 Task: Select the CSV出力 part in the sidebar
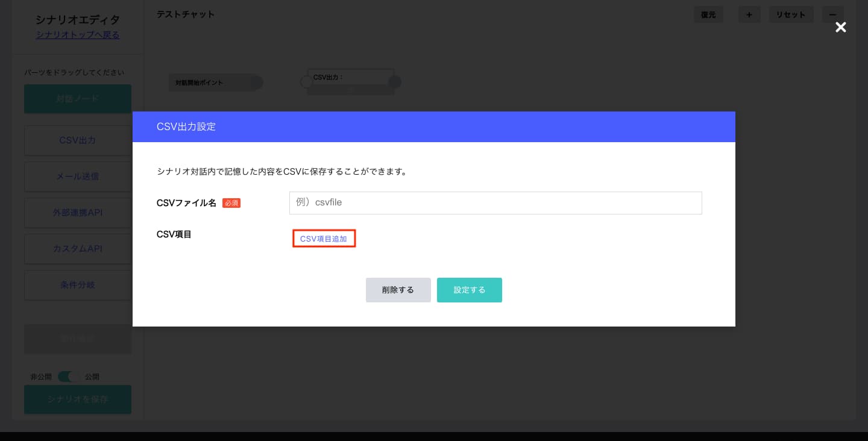click(x=77, y=140)
